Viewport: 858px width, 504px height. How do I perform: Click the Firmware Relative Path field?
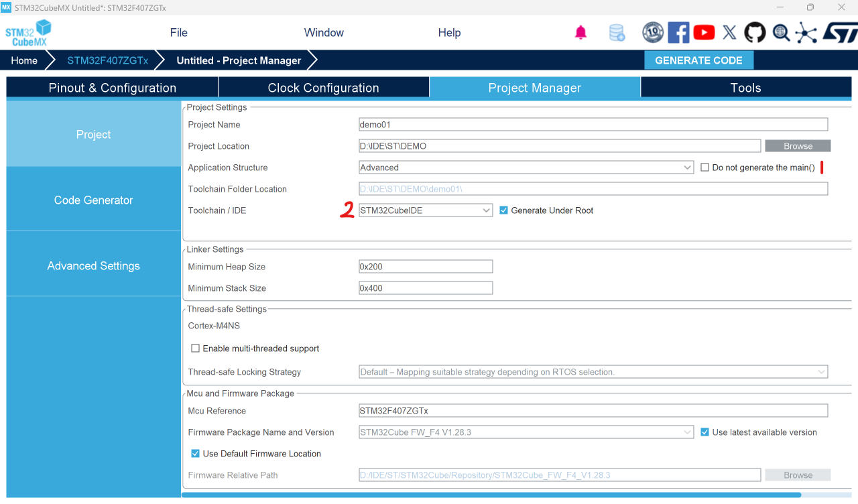[x=560, y=475]
